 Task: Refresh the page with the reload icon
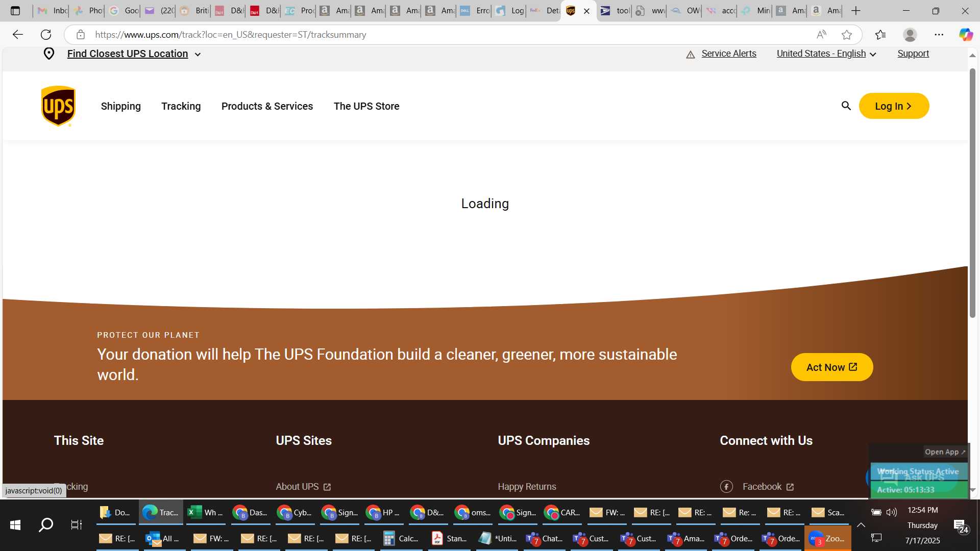pyautogui.click(x=46, y=35)
